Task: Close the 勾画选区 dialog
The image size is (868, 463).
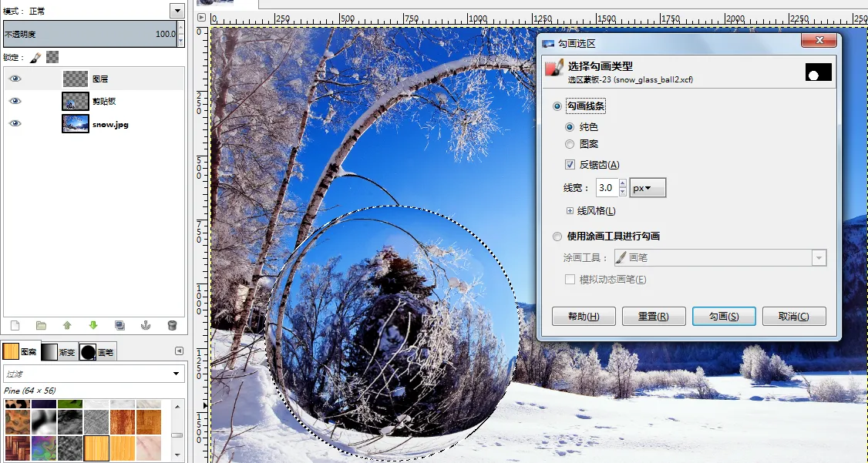Action: pyautogui.click(x=819, y=40)
